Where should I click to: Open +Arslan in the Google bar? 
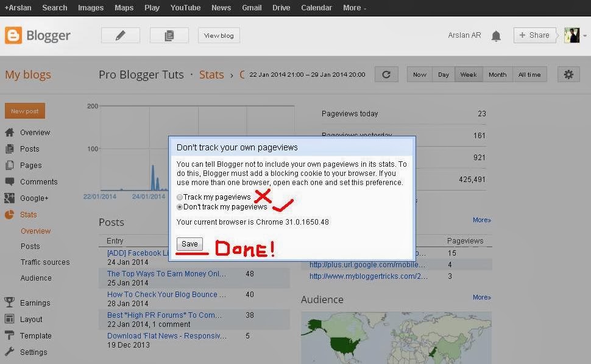(18, 7)
